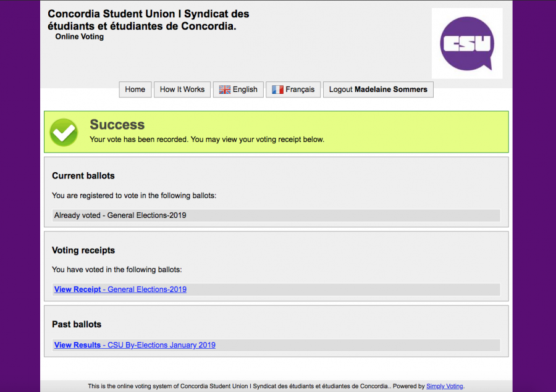Click the 'Your vote has been recorded' message
Viewport: 556px width, 392px height.
(207, 140)
